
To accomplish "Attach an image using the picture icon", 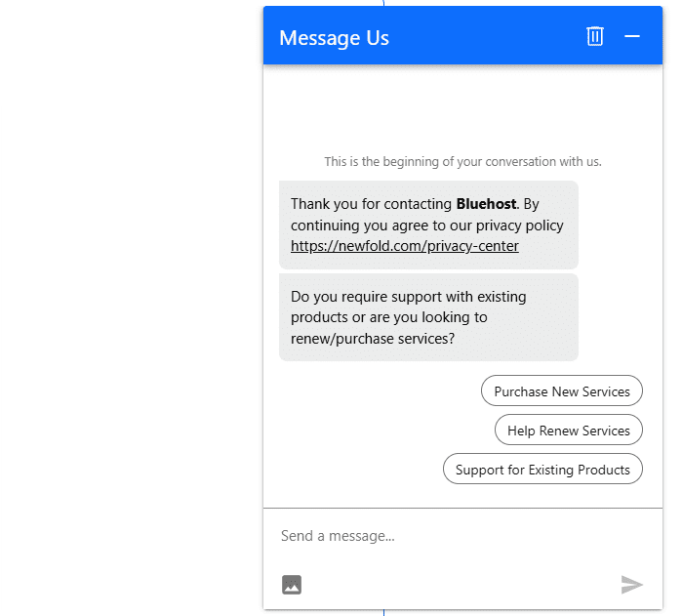I will point(292,584).
